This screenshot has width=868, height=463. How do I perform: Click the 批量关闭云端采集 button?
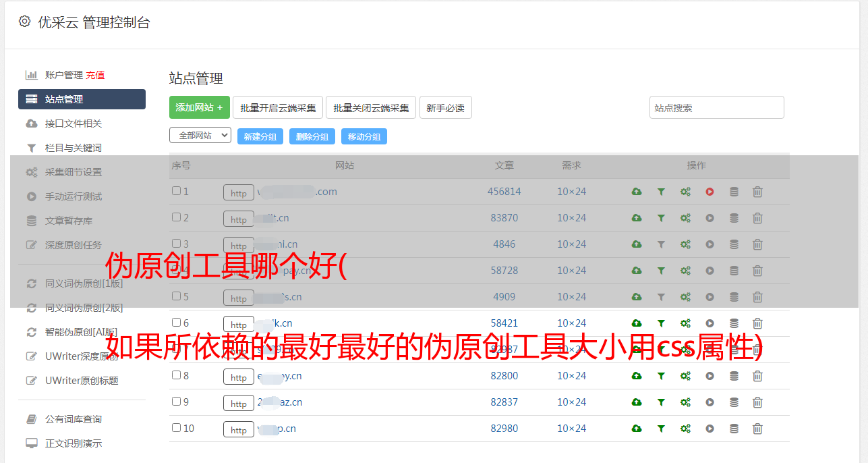(371, 107)
